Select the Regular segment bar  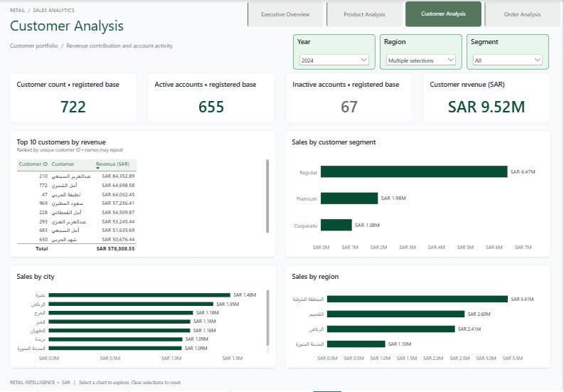point(414,171)
